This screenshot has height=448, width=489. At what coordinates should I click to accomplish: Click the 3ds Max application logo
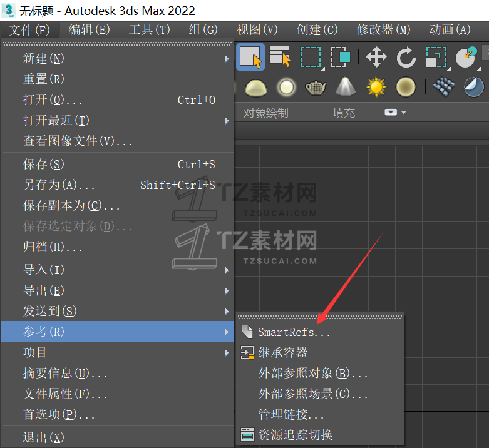tap(8, 10)
